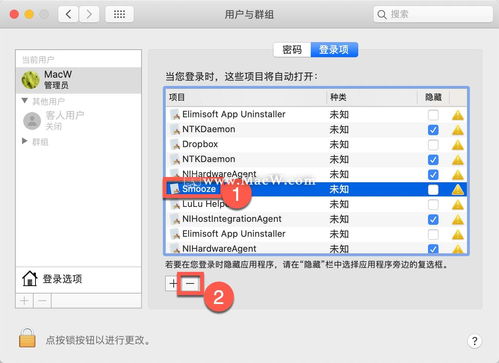Open help with the question mark button
This screenshot has width=499, height=363.
(x=474, y=341)
